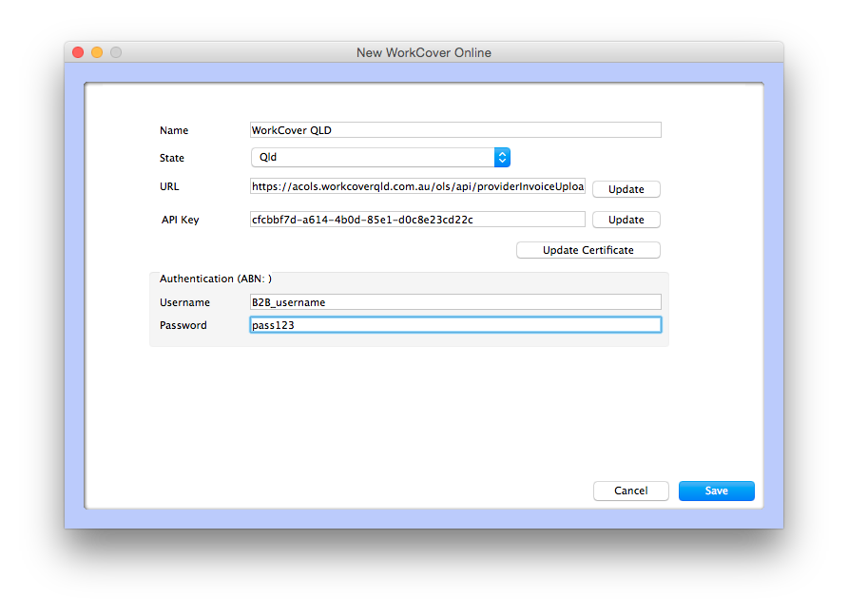This screenshot has width=848, height=616.
Task: Click Update next to the API Key field
Action: [626, 220]
